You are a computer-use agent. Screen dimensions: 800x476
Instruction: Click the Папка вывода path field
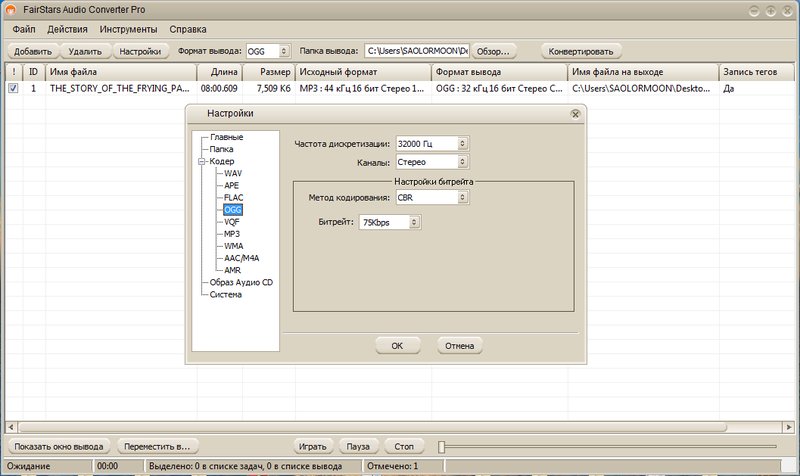(417, 51)
